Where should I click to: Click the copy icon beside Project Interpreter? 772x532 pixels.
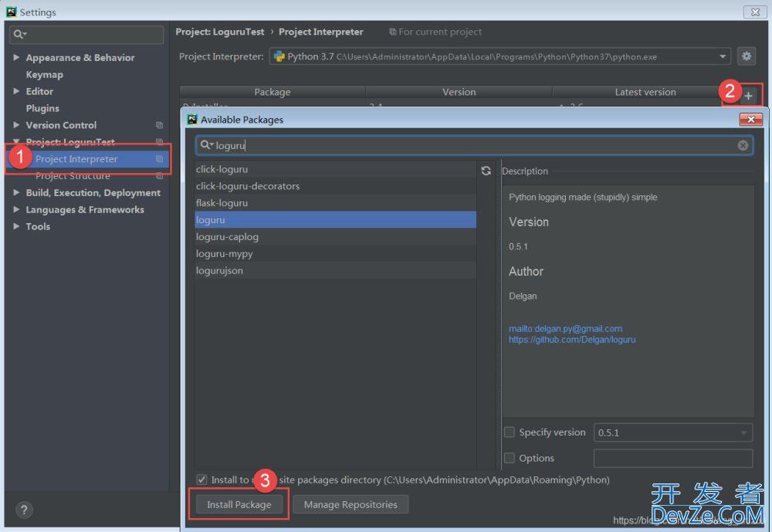coord(159,159)
